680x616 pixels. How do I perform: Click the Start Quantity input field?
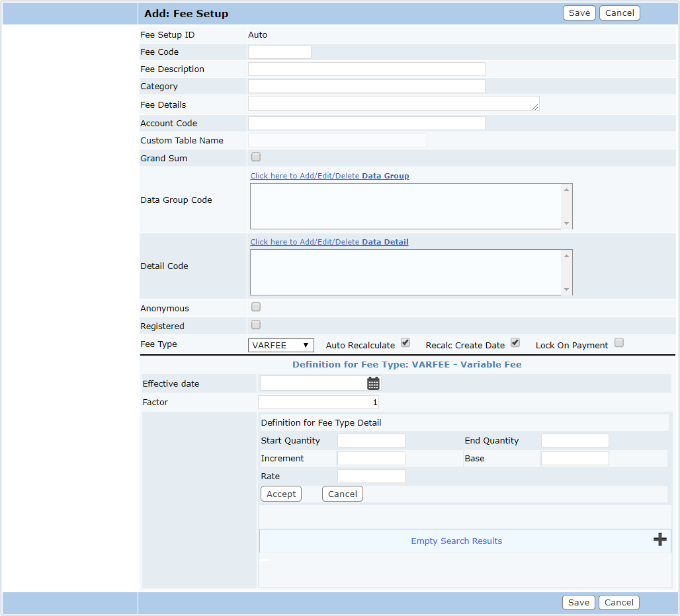[x=370, y=440]
